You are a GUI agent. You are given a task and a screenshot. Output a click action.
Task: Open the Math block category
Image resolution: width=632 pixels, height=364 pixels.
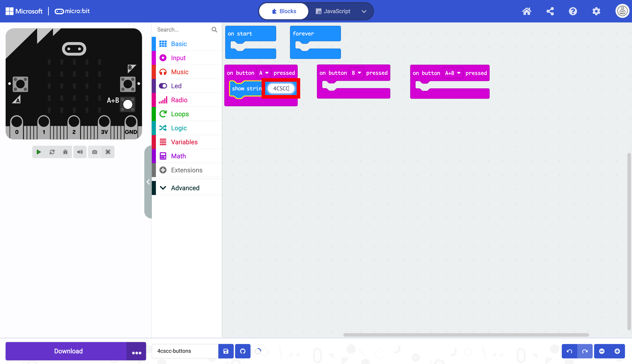pos(187,156)
